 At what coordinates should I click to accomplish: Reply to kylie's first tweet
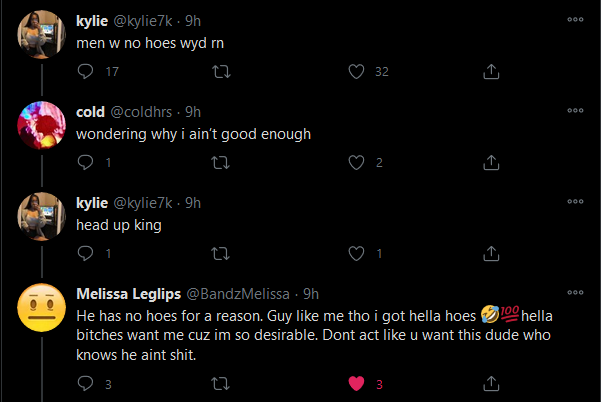(x=85, y=72)
